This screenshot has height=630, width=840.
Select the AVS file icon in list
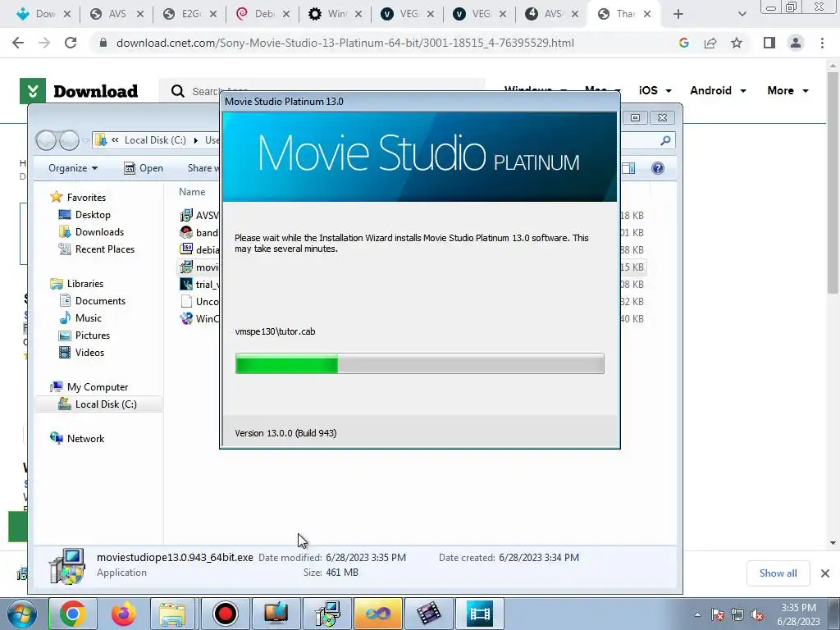click(x=186, y=216)
